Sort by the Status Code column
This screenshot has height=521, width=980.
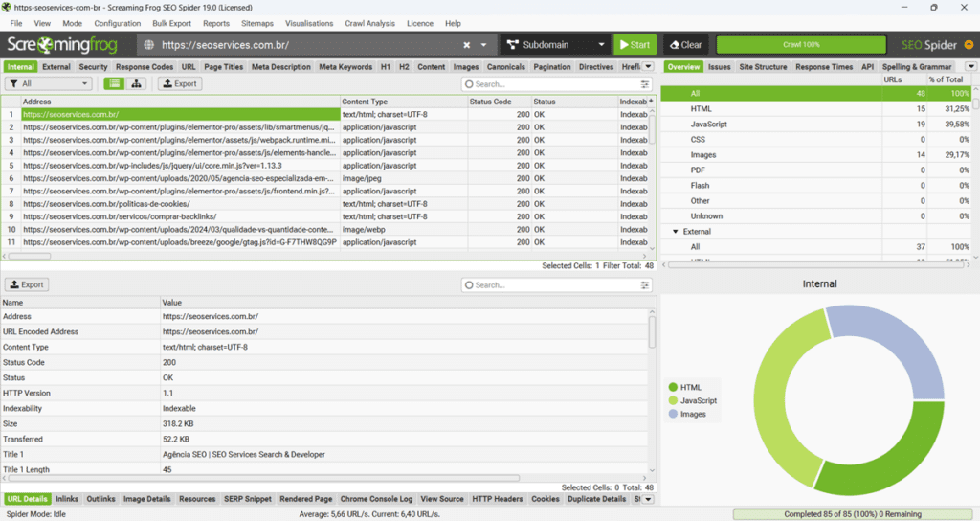(499, 102)
